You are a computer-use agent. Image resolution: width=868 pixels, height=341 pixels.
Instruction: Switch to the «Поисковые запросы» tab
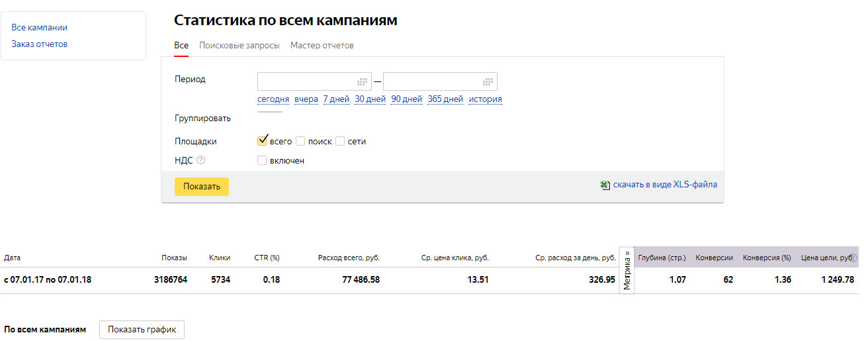[x=239, y=46]
